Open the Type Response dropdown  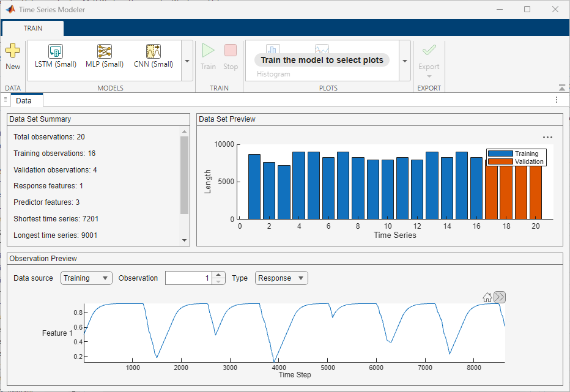[281, 278]
